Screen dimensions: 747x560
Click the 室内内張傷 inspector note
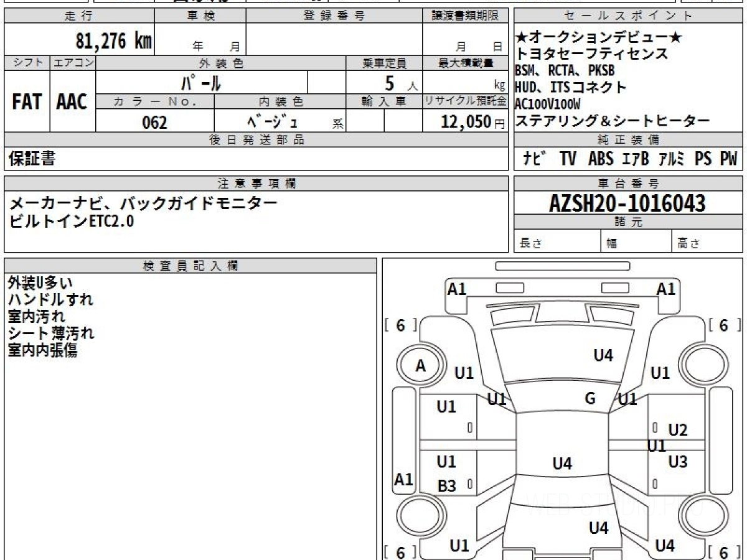pos(42,350)
